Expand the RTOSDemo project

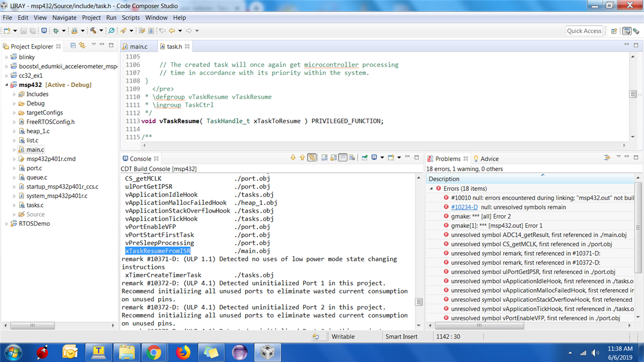click(7, 224)
